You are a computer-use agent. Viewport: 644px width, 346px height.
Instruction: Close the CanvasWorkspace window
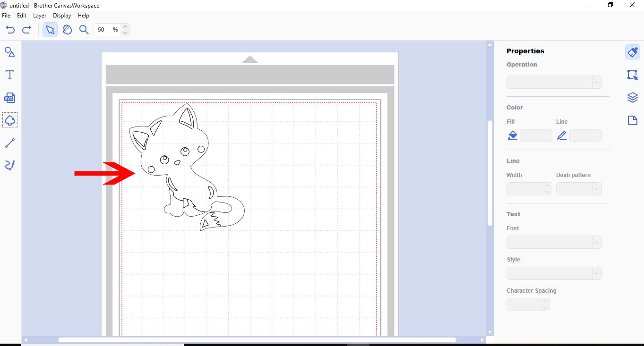(x=632, y=5)
